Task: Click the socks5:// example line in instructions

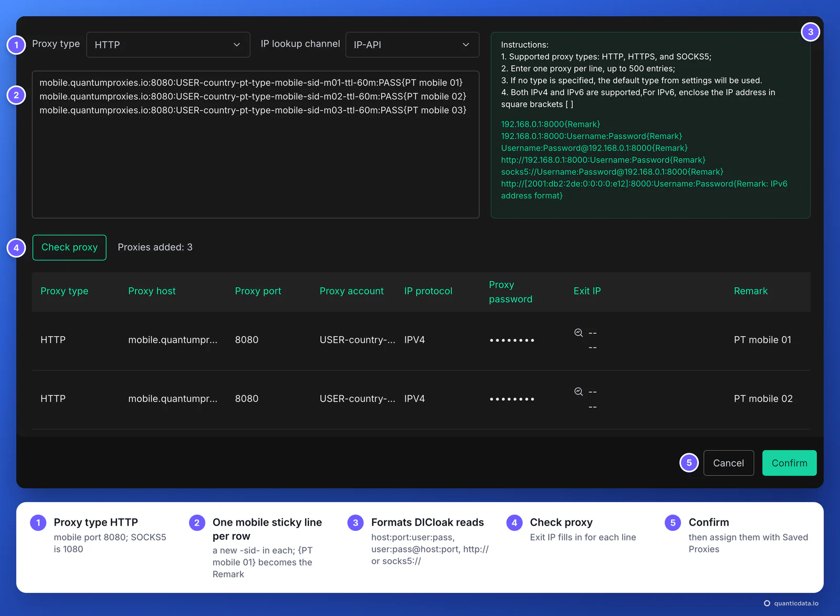Action: [x=612, y=172]
